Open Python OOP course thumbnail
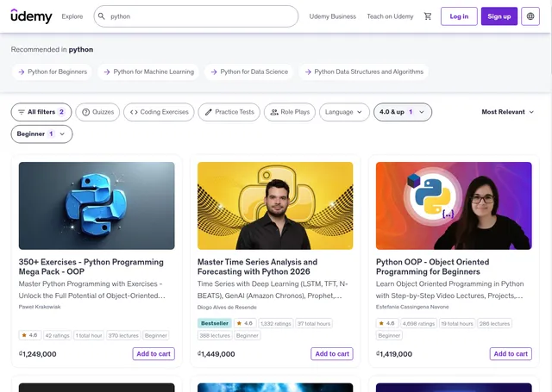 [454, 206]
